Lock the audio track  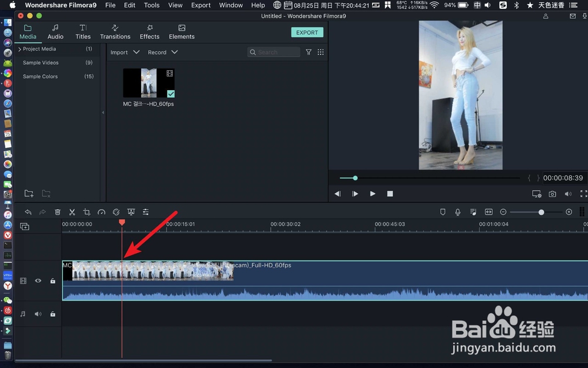53,314
